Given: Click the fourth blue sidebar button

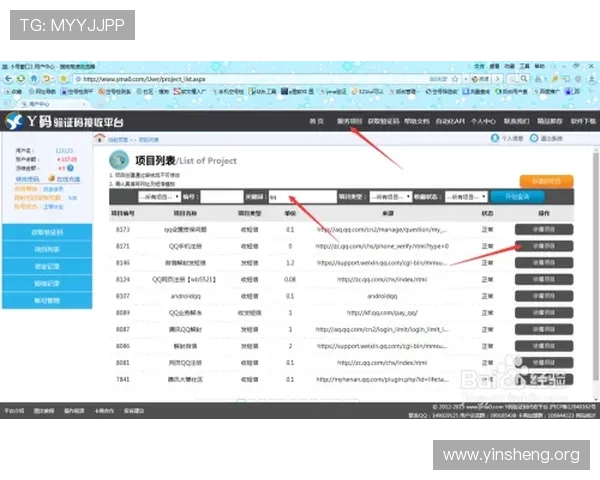Looking at the screenshot, I should [47, 283].
